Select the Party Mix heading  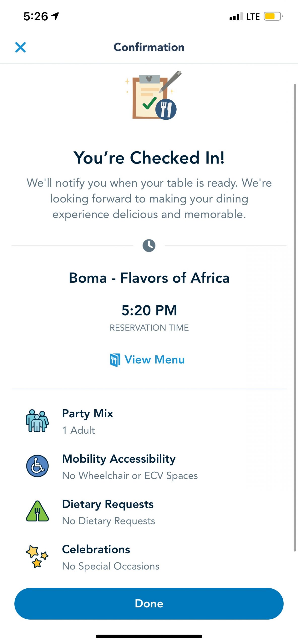coord(87,414)
